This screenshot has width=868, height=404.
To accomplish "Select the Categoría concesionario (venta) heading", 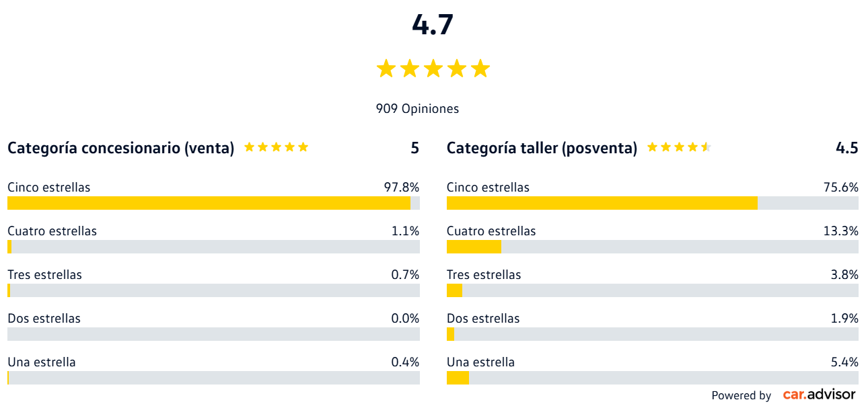I will click(x=121, y=148).
